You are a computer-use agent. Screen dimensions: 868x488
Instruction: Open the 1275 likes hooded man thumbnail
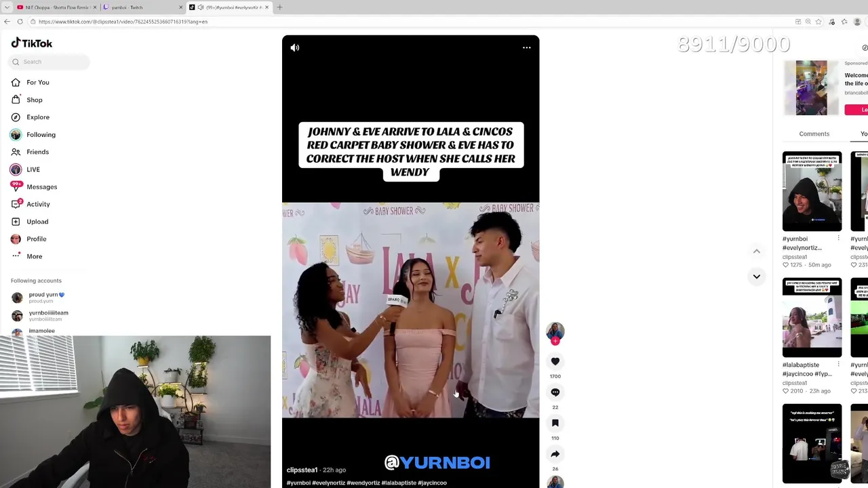pyautogui.click(x=812, y=192)
